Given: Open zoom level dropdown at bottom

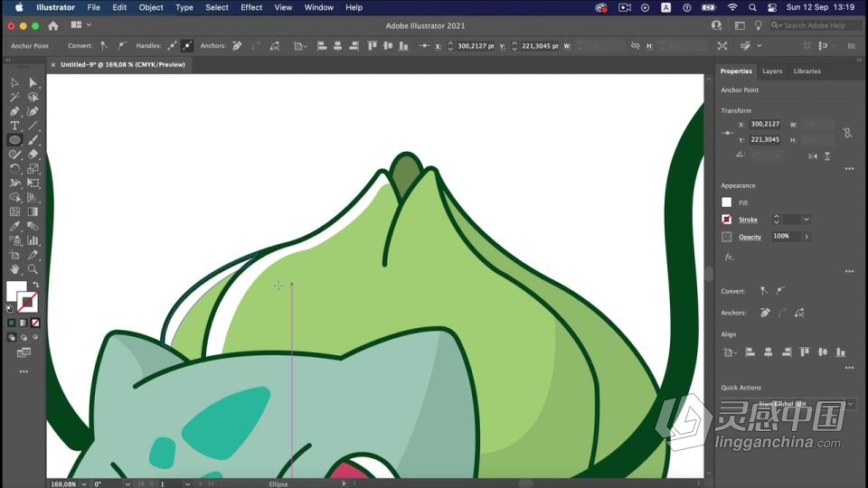Looking at the screenshot, I should coord(84,484).
